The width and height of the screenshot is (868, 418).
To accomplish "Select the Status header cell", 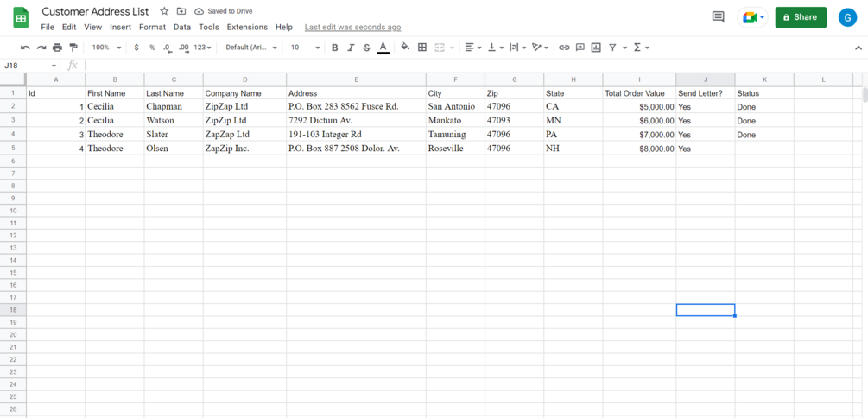I will pyautogui.click(x=764, y=93).
